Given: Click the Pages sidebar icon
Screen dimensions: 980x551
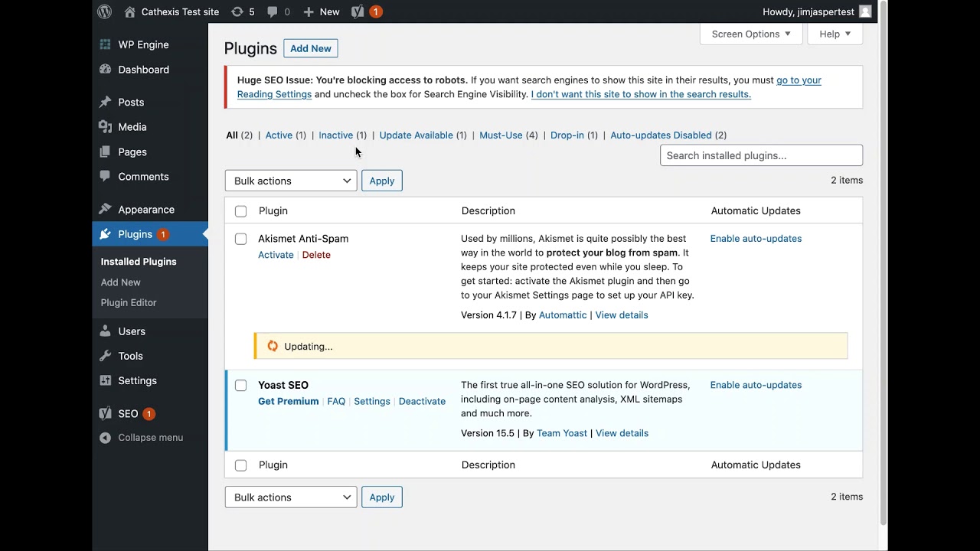Looking at the screenshot, I should 105,152.
